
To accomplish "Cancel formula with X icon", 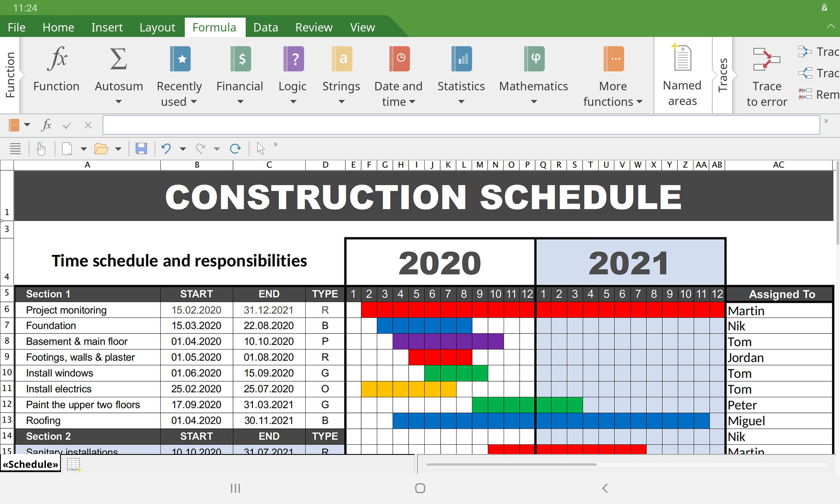I will click(x=88, y=125).
